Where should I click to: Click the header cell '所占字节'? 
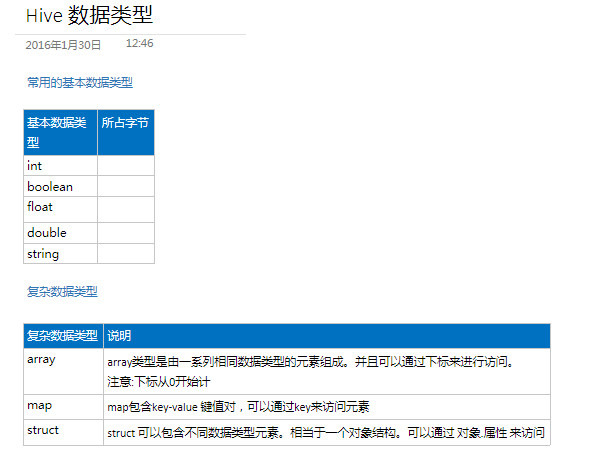point(126,132)
